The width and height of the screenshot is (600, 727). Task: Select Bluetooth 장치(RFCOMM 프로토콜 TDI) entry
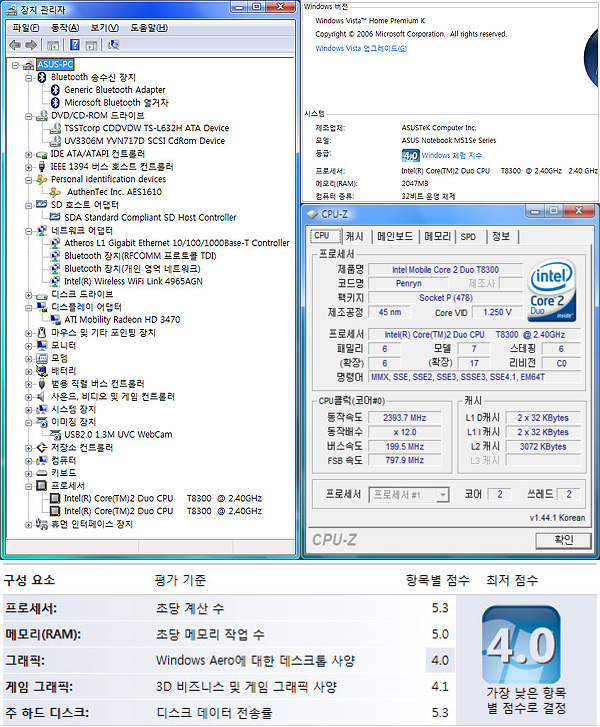coord(140,256)
